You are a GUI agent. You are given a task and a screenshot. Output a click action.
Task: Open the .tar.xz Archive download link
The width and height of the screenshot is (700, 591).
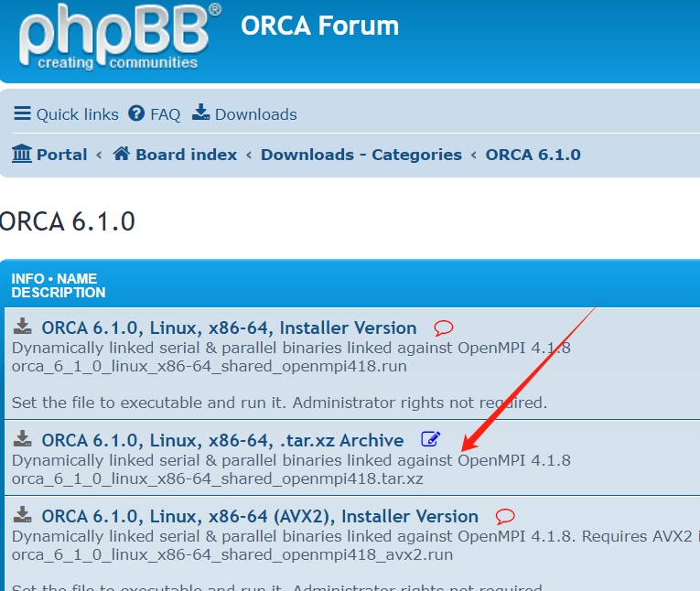(222, 440)
